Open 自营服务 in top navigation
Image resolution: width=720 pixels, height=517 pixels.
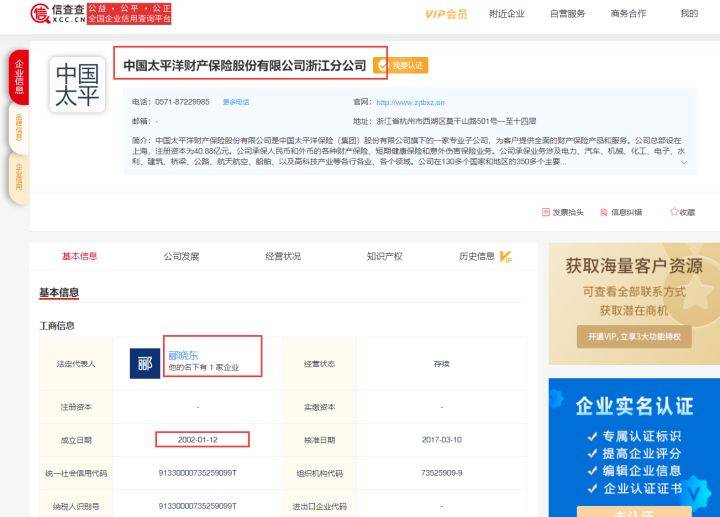568,14
